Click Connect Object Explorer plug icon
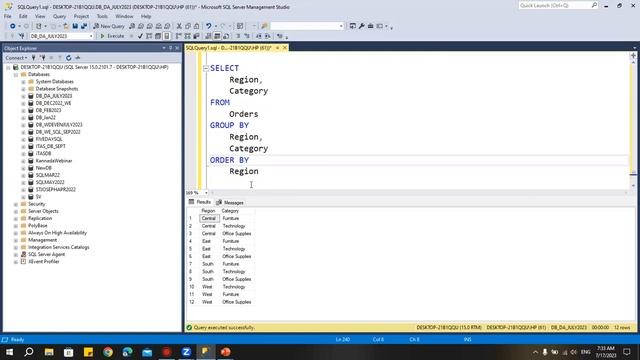 click(33, 58)
